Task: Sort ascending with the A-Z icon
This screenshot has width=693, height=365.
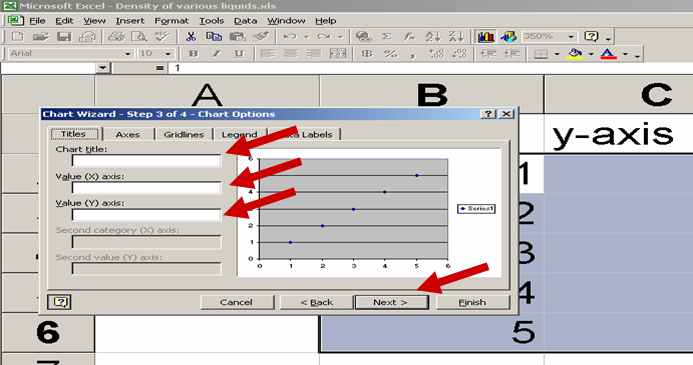Action: pos(433,37)
